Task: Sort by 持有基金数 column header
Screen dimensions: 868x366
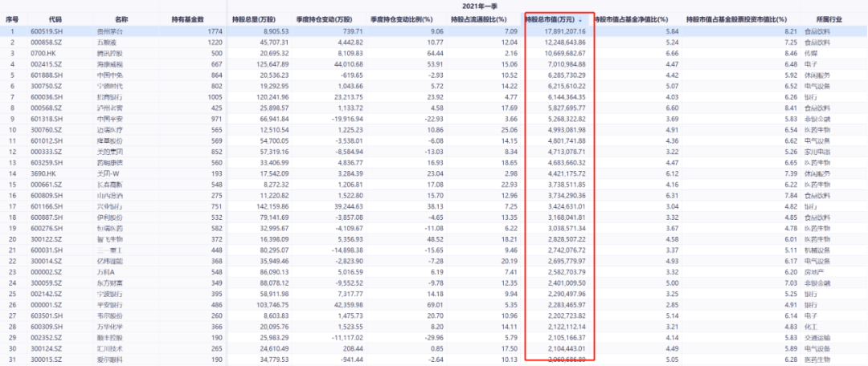Action: [x=188, y=19]
